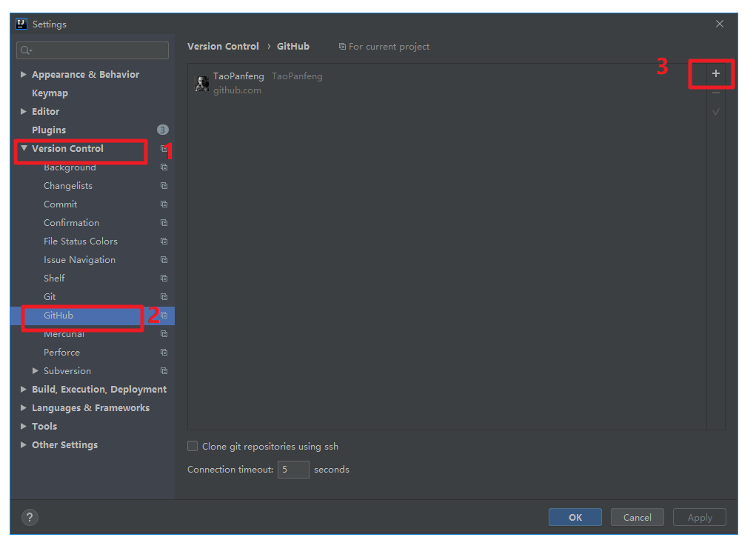Screen dimensions: 756x540
Task: Select the Perforce settings item
Action: [x=61, y=353]
